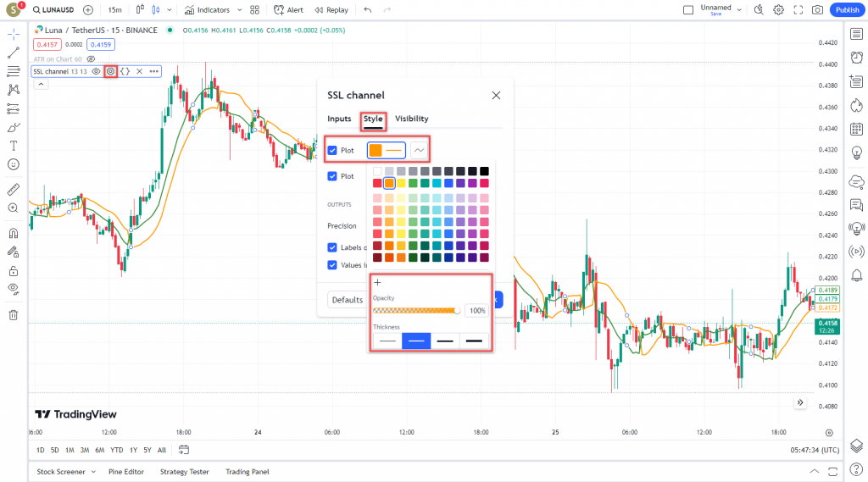Viewport: 868px width, 482px height.
Task: Adjust the Opacity slider handle
Action: pos(457,311)
